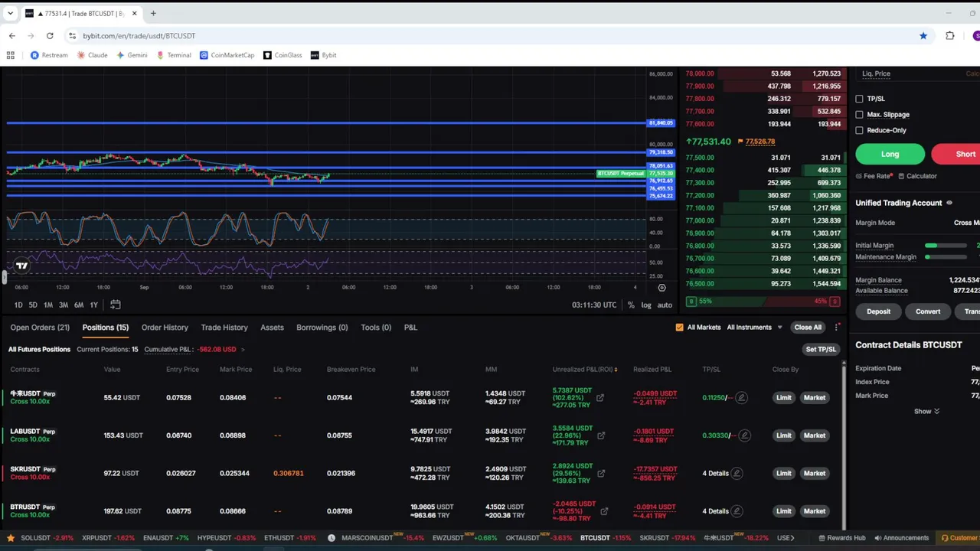Bookmark this page with the star icon
This screenshot has width=980, height=551.
pos(923,36)
